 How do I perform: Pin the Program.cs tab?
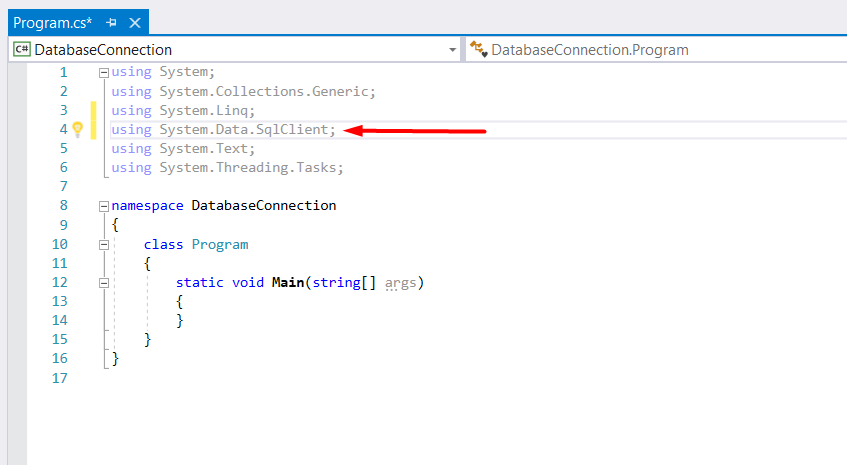point(111,21)
